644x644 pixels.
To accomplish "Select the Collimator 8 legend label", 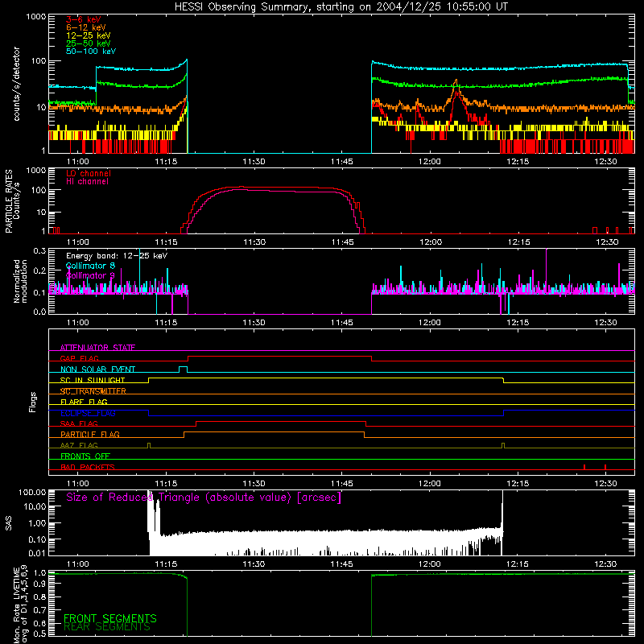I will pos(90,266).
